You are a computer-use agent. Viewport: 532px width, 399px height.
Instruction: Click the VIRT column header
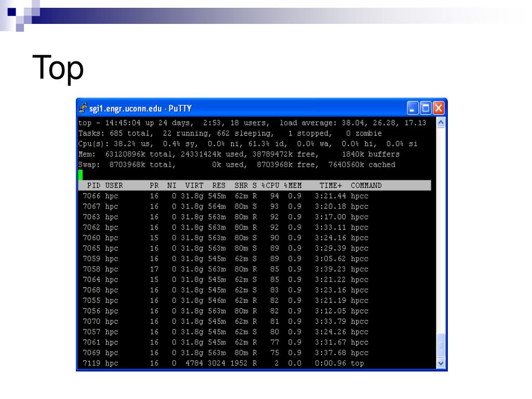pos(194,185)
